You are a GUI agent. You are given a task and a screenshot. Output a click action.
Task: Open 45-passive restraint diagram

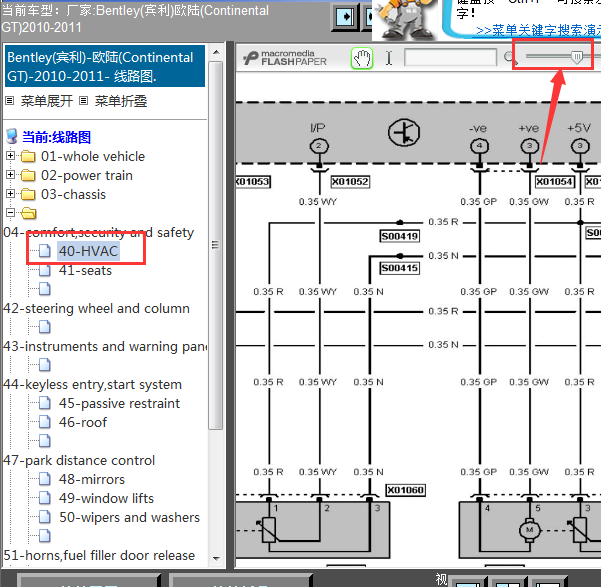coord(119,403)
